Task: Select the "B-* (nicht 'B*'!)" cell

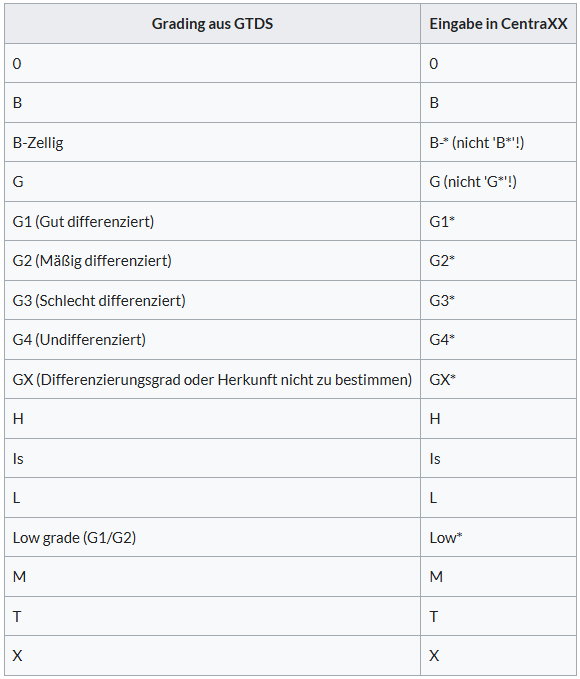Action: 498,142
